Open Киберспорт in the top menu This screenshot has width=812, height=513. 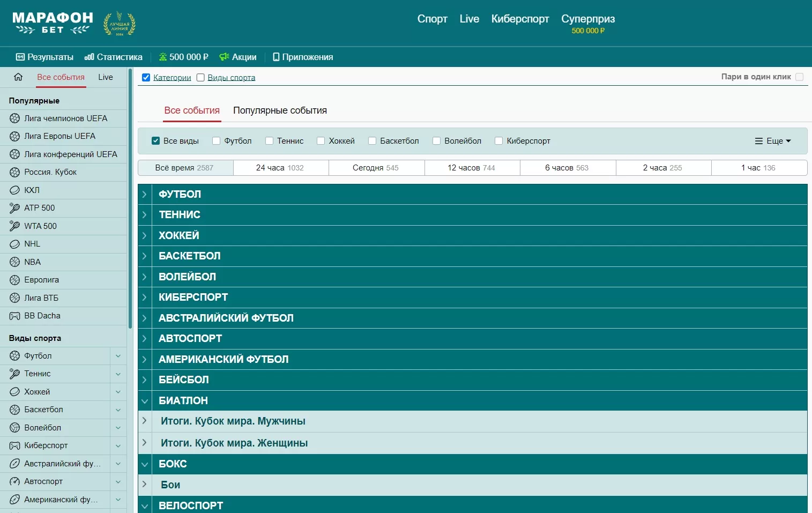coord(520,19)
